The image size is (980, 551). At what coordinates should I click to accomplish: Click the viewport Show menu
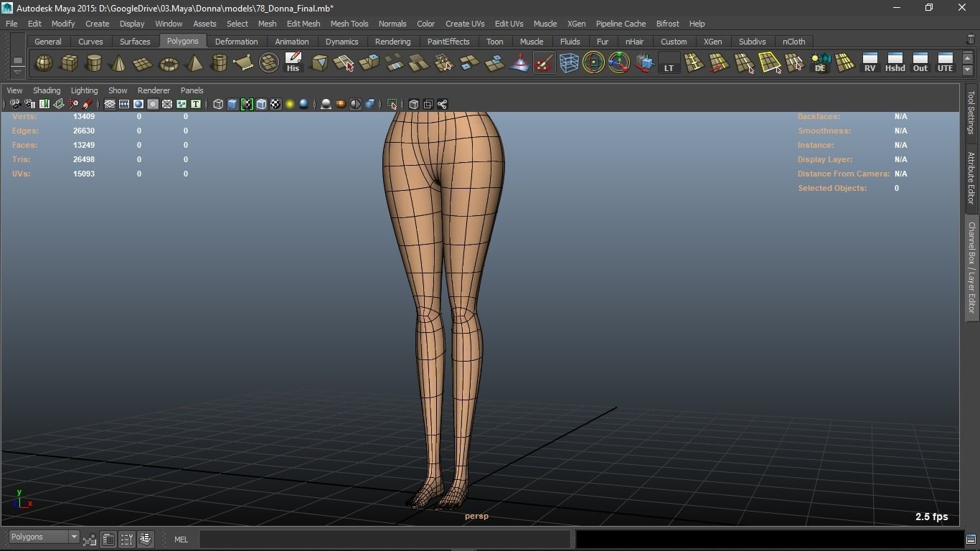118,90
